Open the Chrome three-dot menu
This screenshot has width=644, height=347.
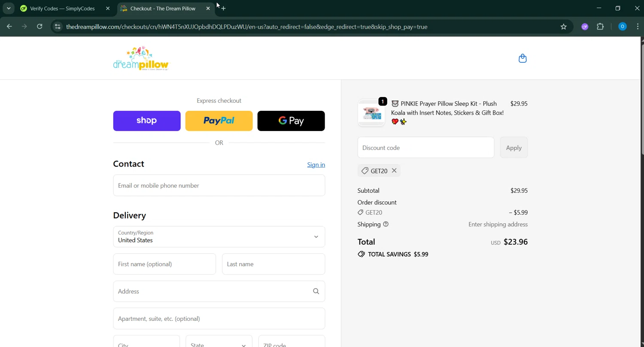click(638, 27)
